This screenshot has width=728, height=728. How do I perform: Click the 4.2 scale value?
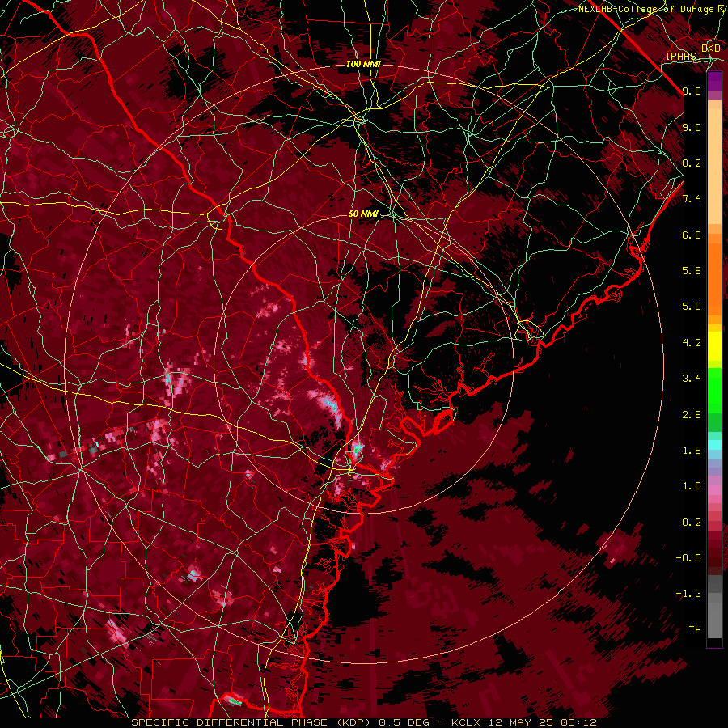click(692, 343)
